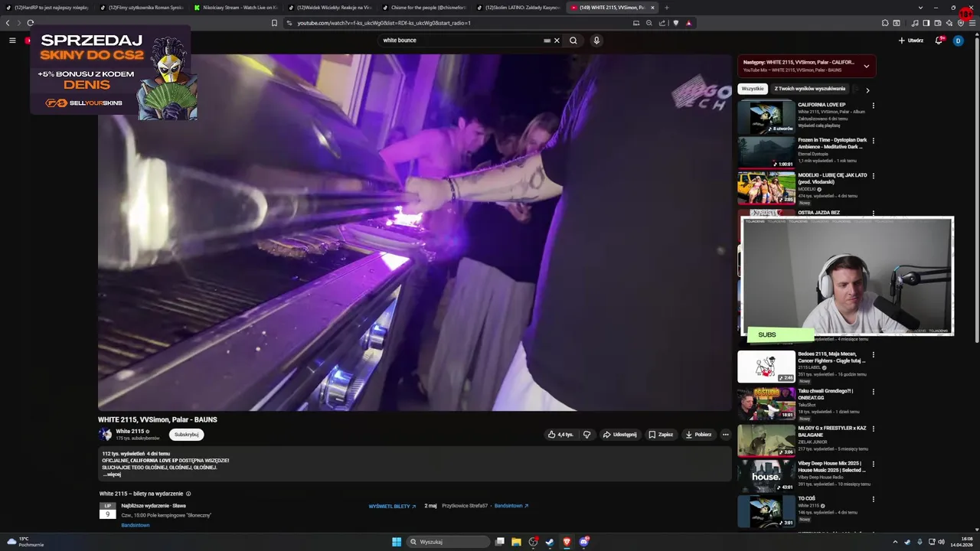
Task: Reload the page with the refresh icon
Action: (31, 23)
